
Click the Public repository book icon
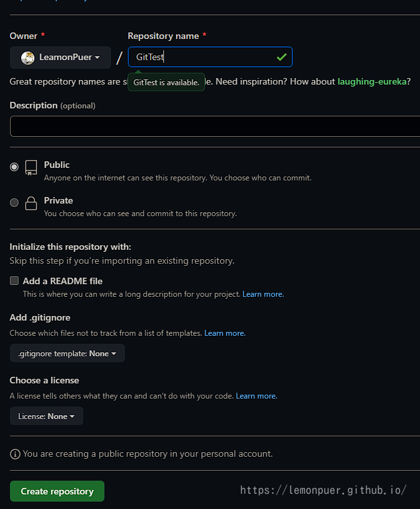pyautogui.click(x=31, y=168)
